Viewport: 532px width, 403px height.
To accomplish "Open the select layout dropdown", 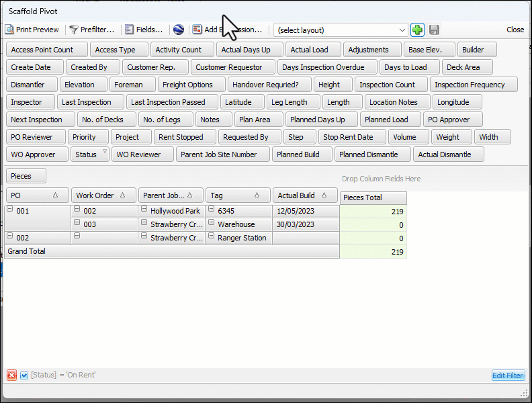I will coord(402,30).
